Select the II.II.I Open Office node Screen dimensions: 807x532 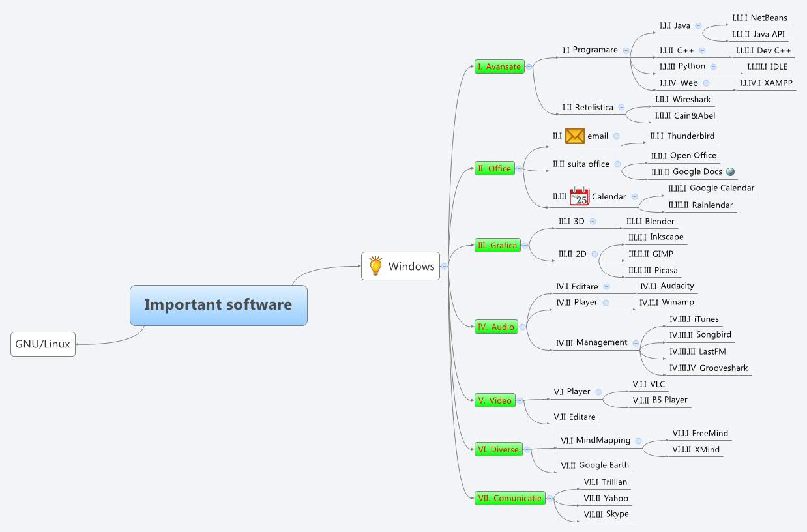click(683, 156)
